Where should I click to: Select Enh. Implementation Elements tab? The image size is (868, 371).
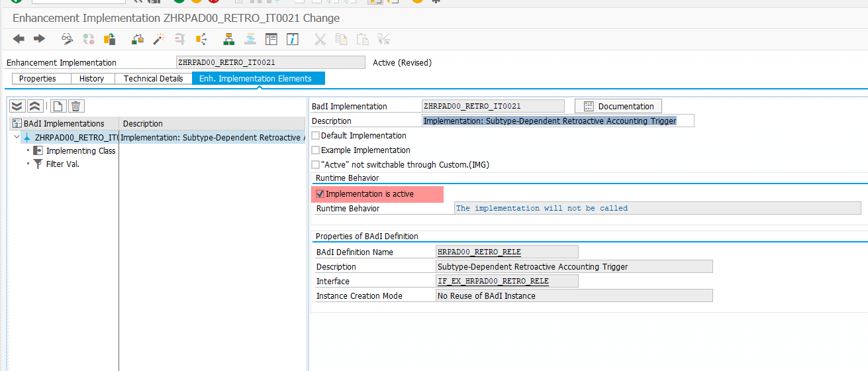[x=258, y=78]
